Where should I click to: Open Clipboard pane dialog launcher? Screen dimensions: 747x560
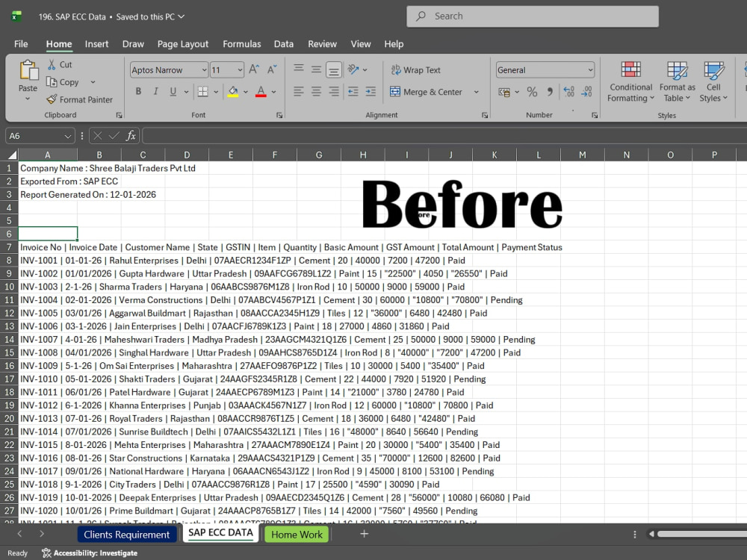(x=119, y=115)
